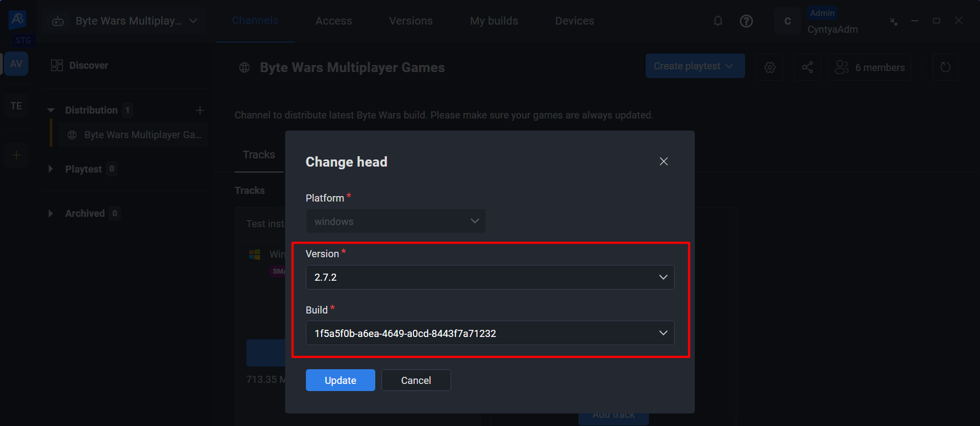Expand the Playtest section
Screen dimensions: 980x426
pos(50,169)
